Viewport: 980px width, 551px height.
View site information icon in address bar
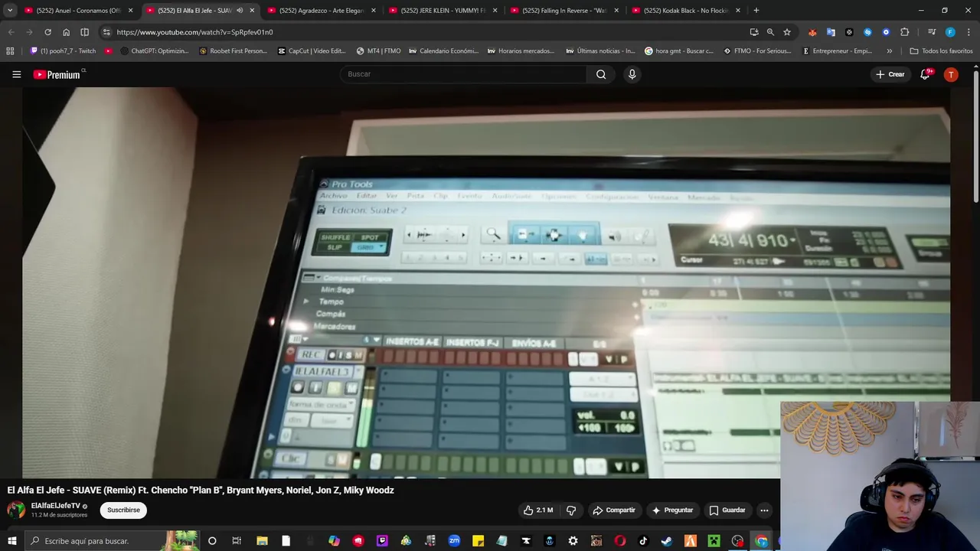point(106,32)
